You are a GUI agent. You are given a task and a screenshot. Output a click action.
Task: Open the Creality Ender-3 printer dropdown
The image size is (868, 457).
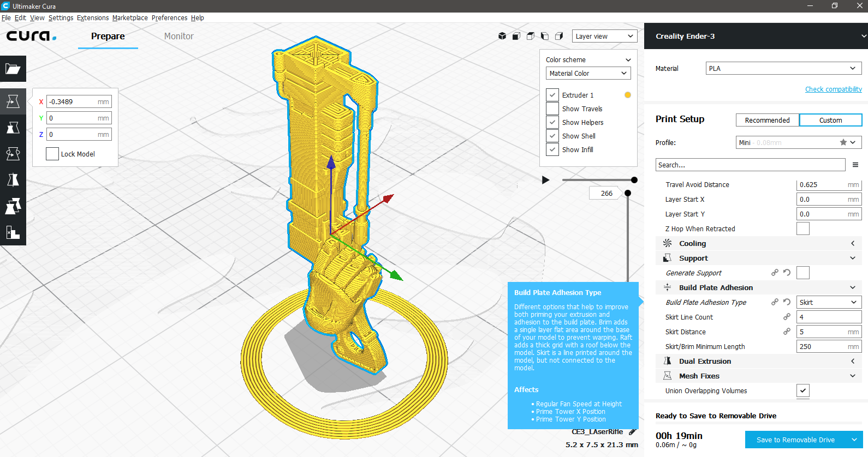pos(756,36)
